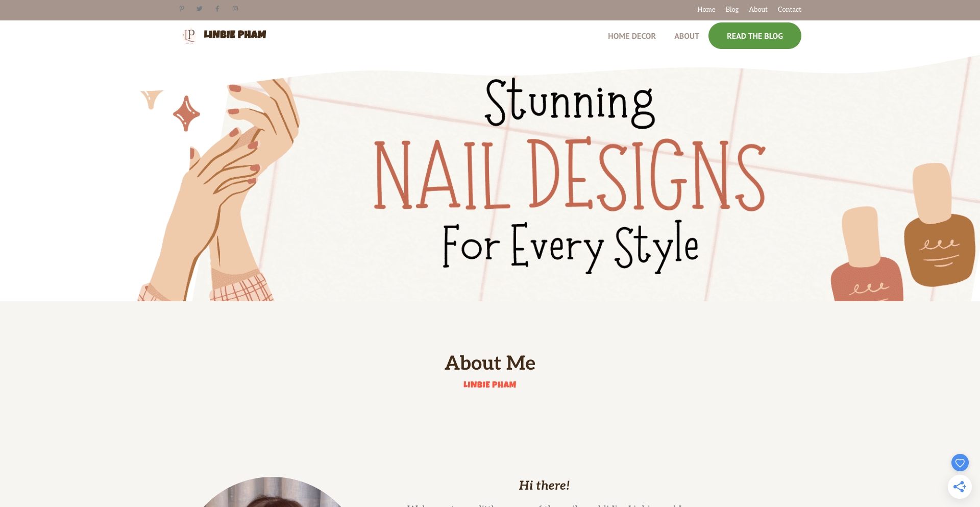Open Contact in top bar
The height and width of the screenshot is (507, 980).
[789, 9]
